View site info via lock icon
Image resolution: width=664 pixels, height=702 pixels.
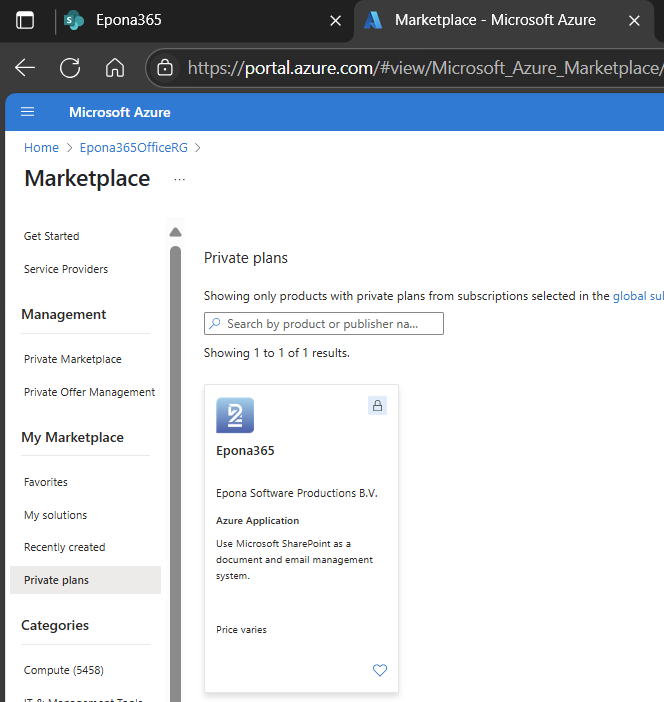(165, 68)
